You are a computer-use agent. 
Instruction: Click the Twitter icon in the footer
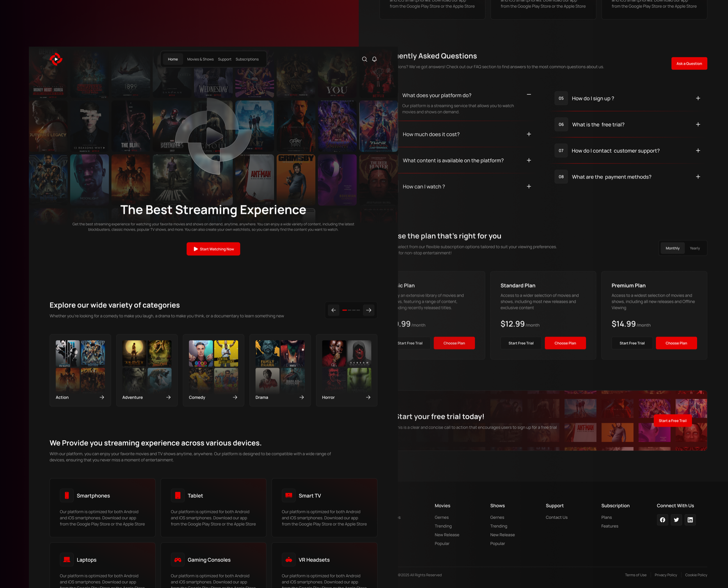677,520
